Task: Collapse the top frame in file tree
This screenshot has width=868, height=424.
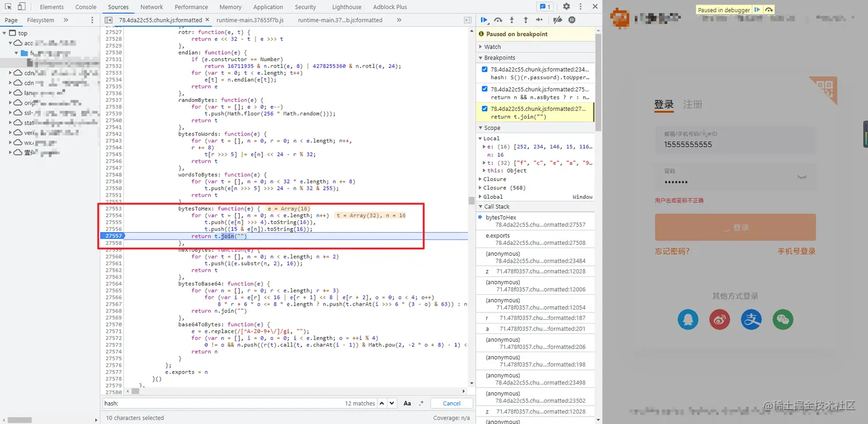Action: (5, 33)
